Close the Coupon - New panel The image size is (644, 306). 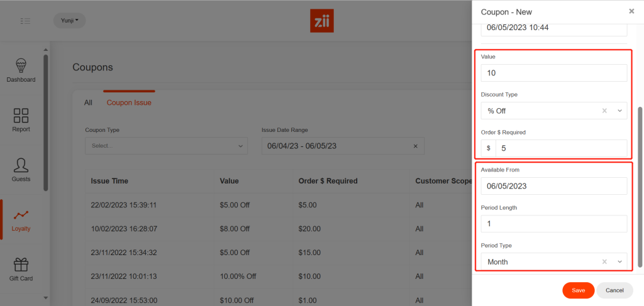coord(631,11)
